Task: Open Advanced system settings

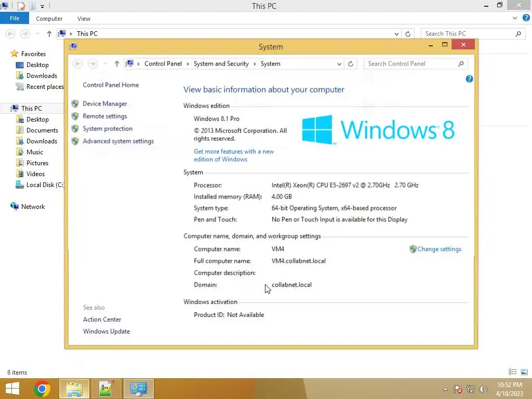Action: click(118, 141)
